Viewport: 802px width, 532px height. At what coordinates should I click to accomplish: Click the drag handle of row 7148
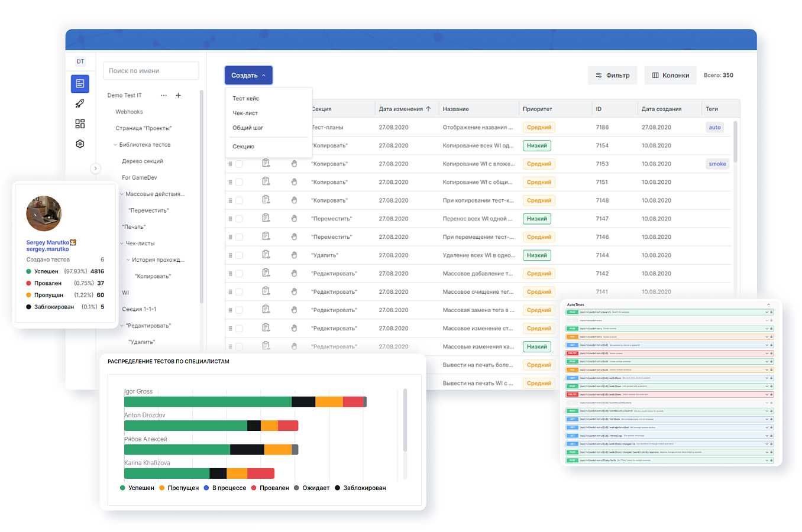[230, 200]
